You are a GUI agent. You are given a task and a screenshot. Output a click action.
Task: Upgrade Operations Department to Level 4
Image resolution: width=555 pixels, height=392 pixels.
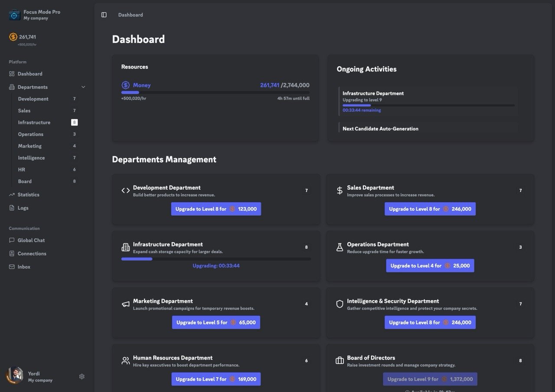coord(430,265)
